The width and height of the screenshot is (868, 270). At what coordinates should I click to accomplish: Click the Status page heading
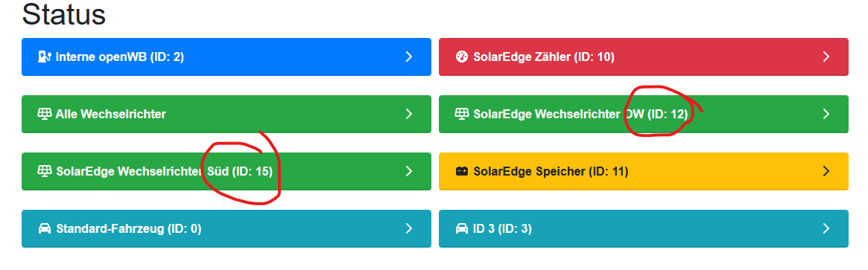[63, 14]
